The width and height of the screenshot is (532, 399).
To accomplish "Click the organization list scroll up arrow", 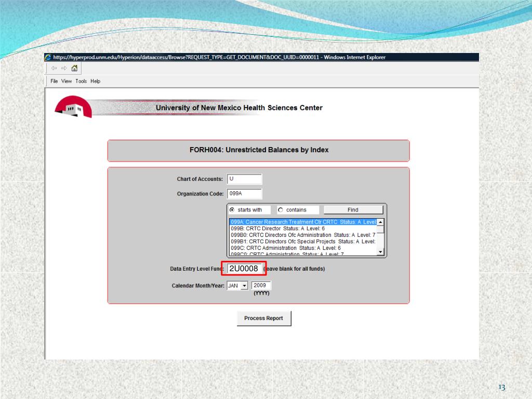I will tap(381, 222).
